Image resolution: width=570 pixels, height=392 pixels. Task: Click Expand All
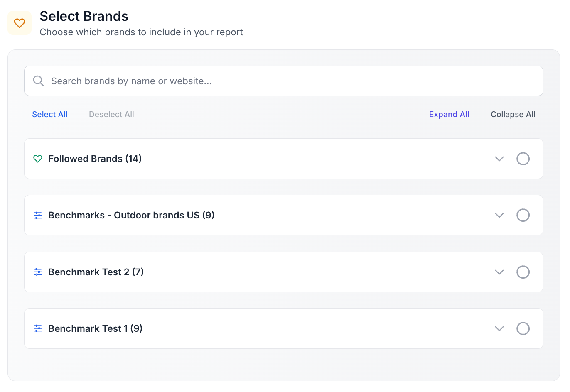tap(449, 114)
